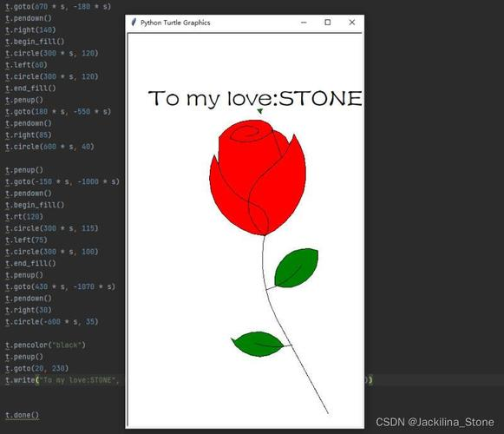Click the Python Turtle Graphics title text
The width and height of the screenshot is (504, 434).
175,23
